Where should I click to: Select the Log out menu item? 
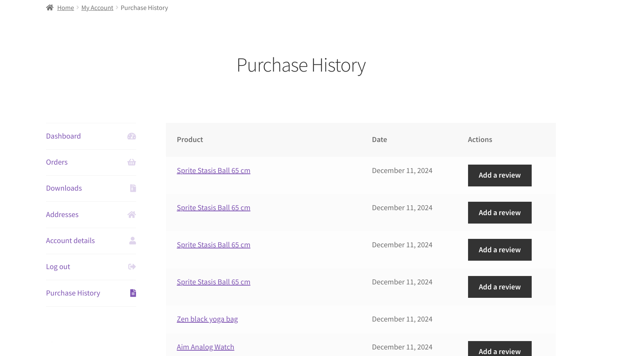pos(58,267)
